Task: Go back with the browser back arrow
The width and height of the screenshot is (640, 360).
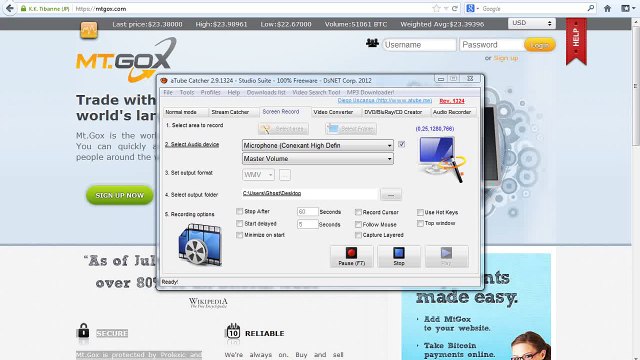Action: 9,9
